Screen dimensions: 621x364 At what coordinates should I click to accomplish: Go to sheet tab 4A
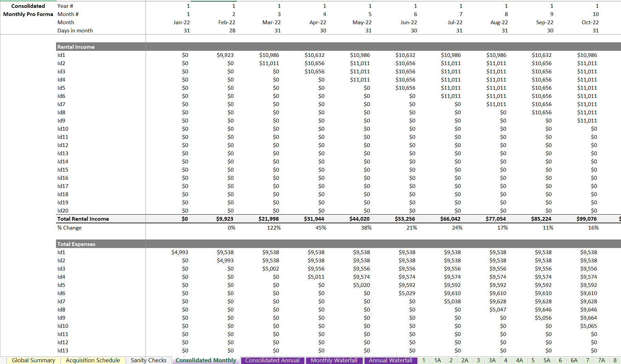(519, 360)
